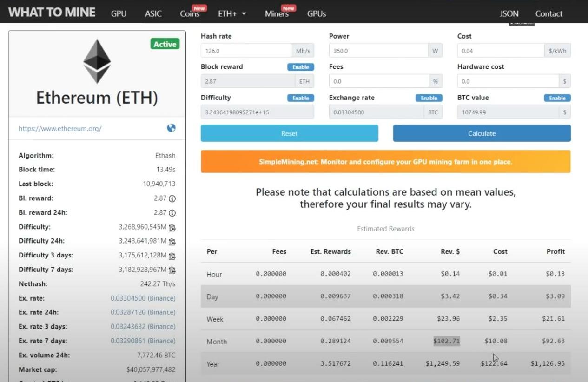Open the Ex. rate 3 days Binance link
This screenshot has width=588, height=382.
pos(143,326)
